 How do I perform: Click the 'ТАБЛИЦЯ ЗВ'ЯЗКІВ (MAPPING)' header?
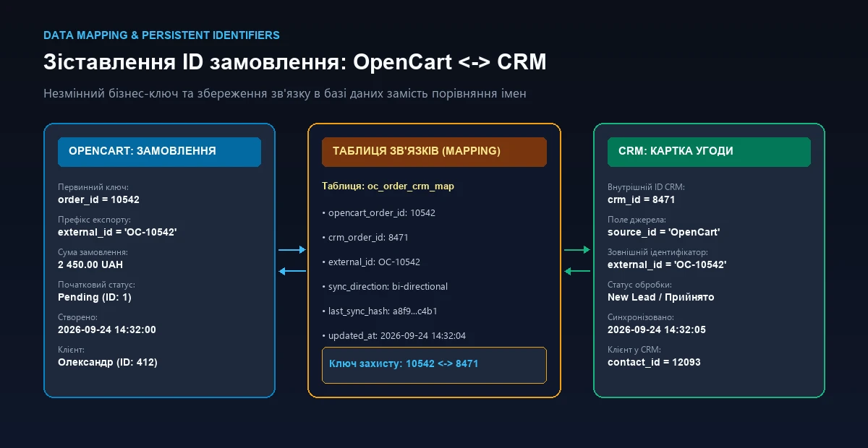tap(434, 152)
